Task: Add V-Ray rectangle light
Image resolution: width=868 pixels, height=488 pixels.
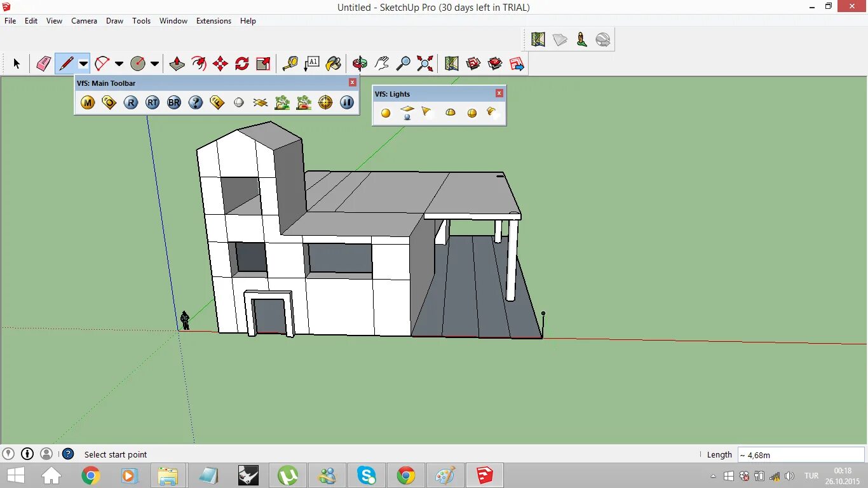Action: [x=407, y=112]
